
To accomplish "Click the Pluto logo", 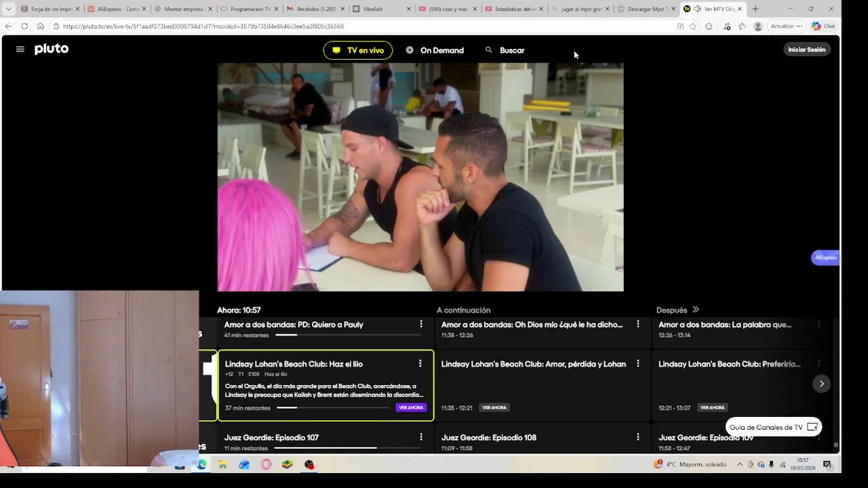I will point(52,49).
